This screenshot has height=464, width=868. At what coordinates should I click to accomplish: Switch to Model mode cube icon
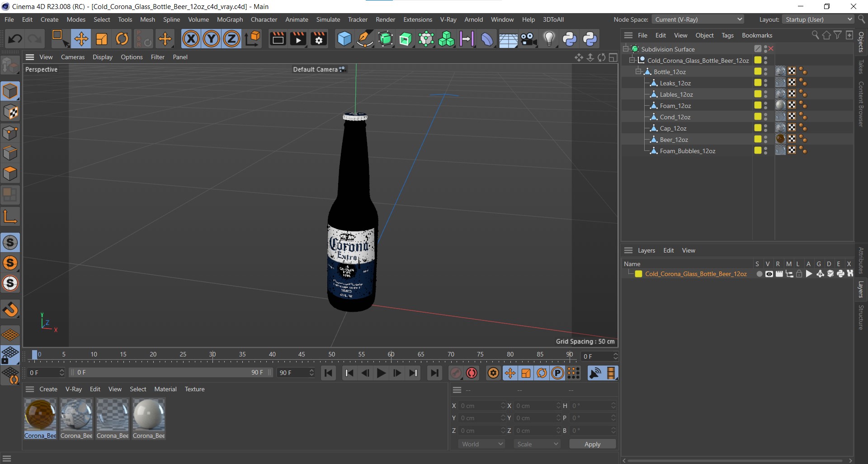click(x=10, y=91)
